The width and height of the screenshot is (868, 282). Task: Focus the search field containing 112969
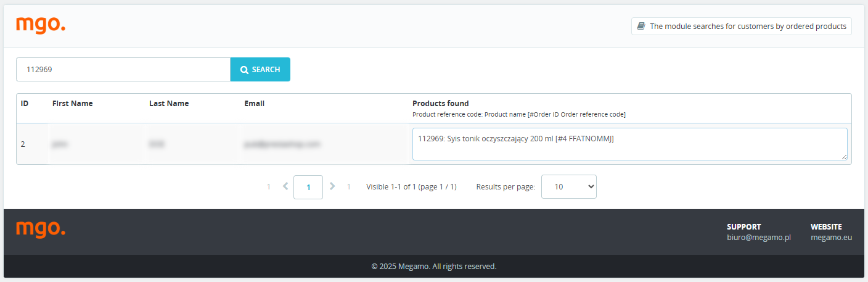click(x=123, y=70)
